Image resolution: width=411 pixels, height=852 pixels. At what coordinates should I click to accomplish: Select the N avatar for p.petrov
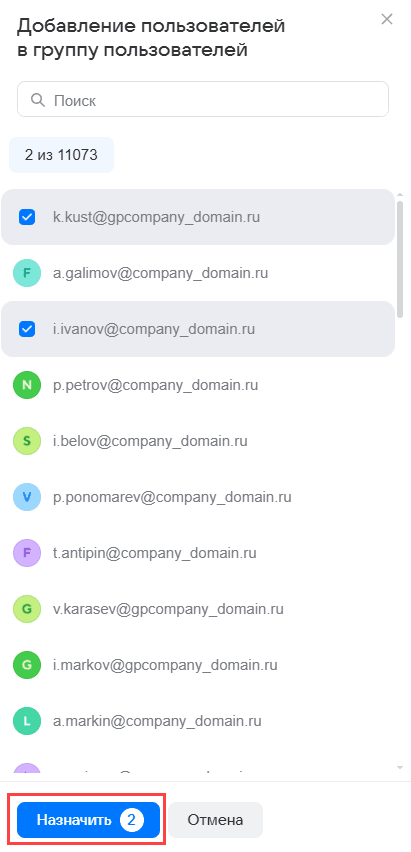click(x=27, y=385)
